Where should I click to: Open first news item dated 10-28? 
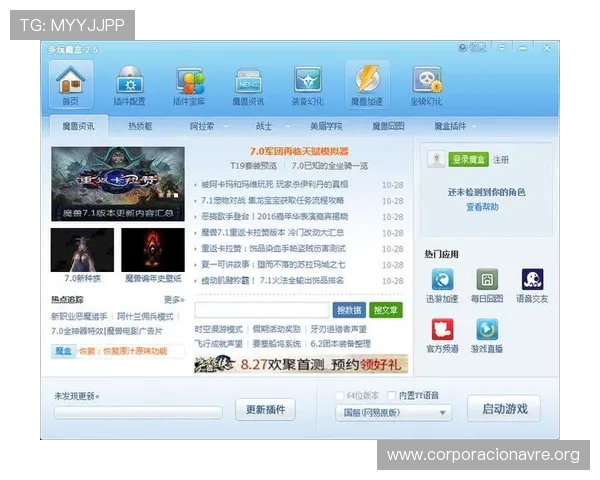(274, 184)
